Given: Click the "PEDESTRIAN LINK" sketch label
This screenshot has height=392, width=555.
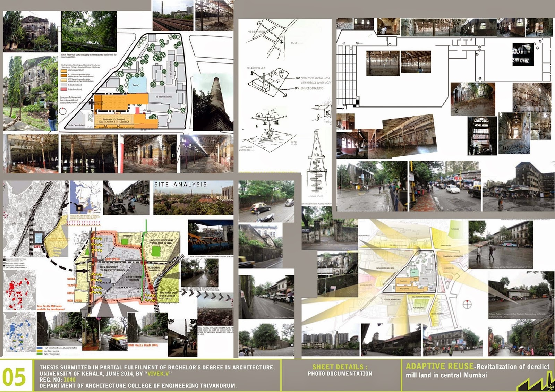Looking at the screenshot, I should (256, 68).
